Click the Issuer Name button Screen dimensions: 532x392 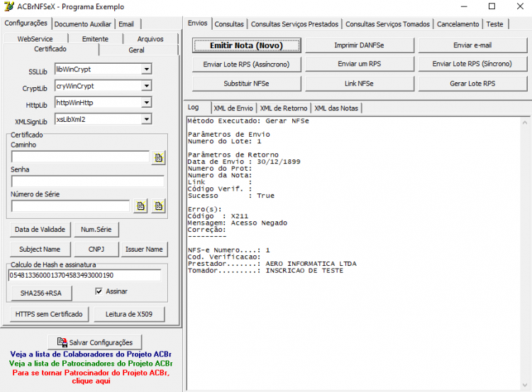(x=144, y=250)
